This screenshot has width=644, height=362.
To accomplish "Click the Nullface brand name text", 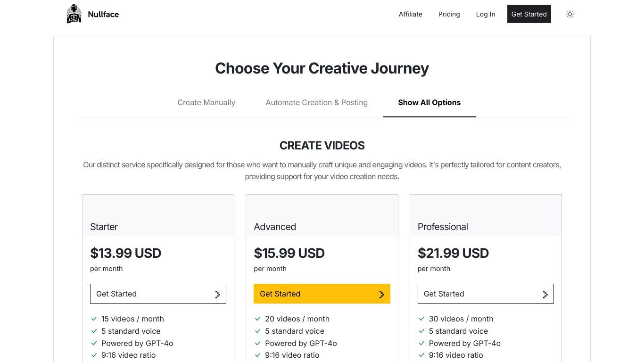I will 103,14.
